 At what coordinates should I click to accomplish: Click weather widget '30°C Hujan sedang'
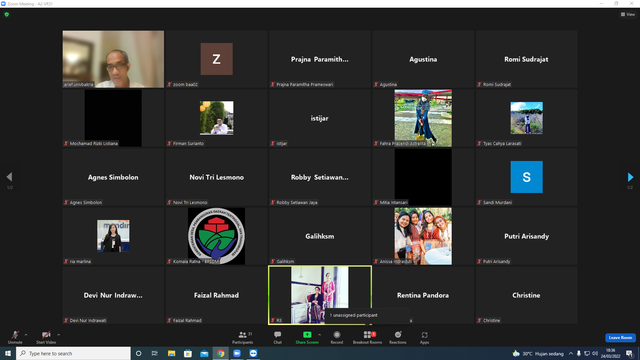pyautogui.click(x=538, y=353)
